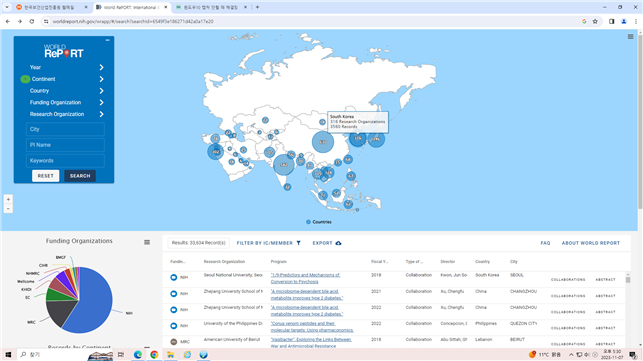Viewport: 643px width, 361px height.
Task: Zoom in the map with plus button
Action: [x=8, y=199]
